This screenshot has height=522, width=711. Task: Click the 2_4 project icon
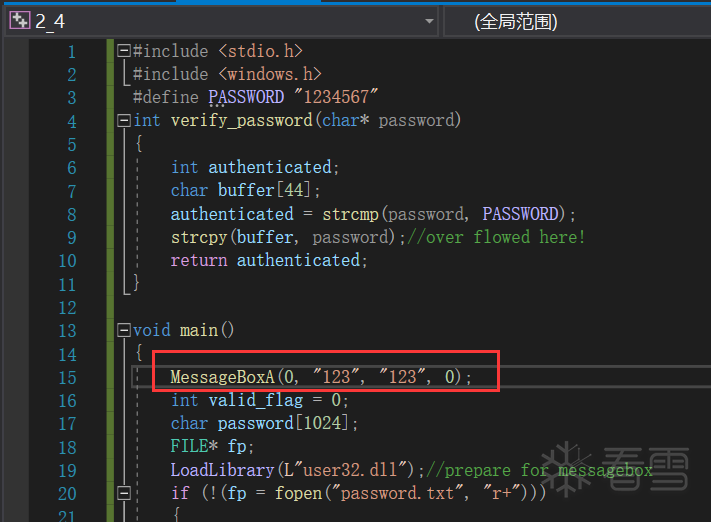(19, 21)
